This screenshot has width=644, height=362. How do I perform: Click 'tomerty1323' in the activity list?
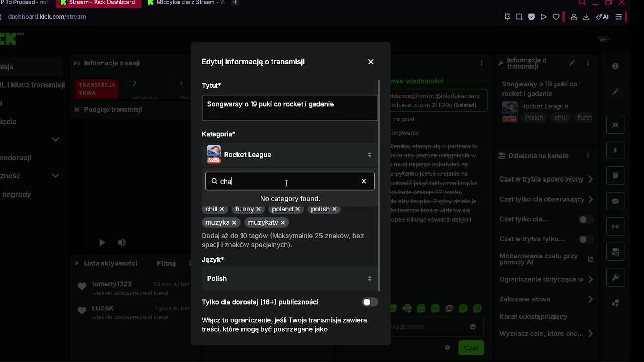(x=112, y=284)
